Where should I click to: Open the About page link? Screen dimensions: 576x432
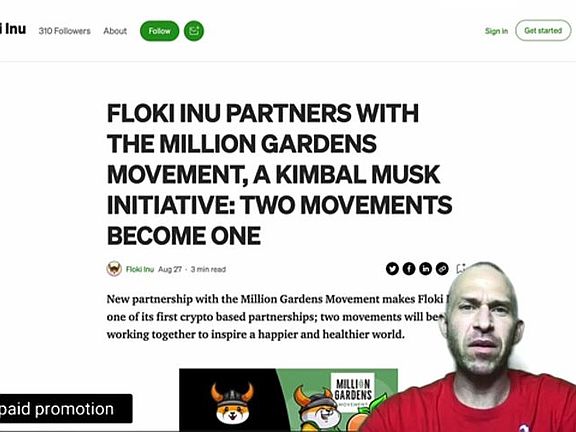pyautogui.click(x=115, y=31)
